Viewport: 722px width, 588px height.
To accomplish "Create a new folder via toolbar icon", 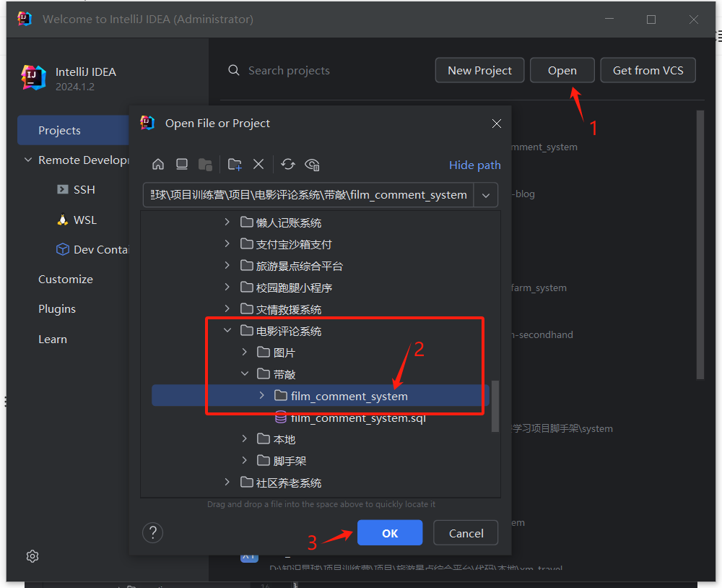I will tap(235, 165).
